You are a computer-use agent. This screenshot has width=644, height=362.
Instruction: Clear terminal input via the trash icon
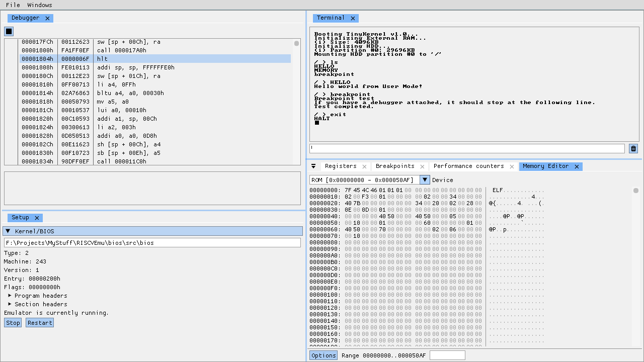[633, 148]
